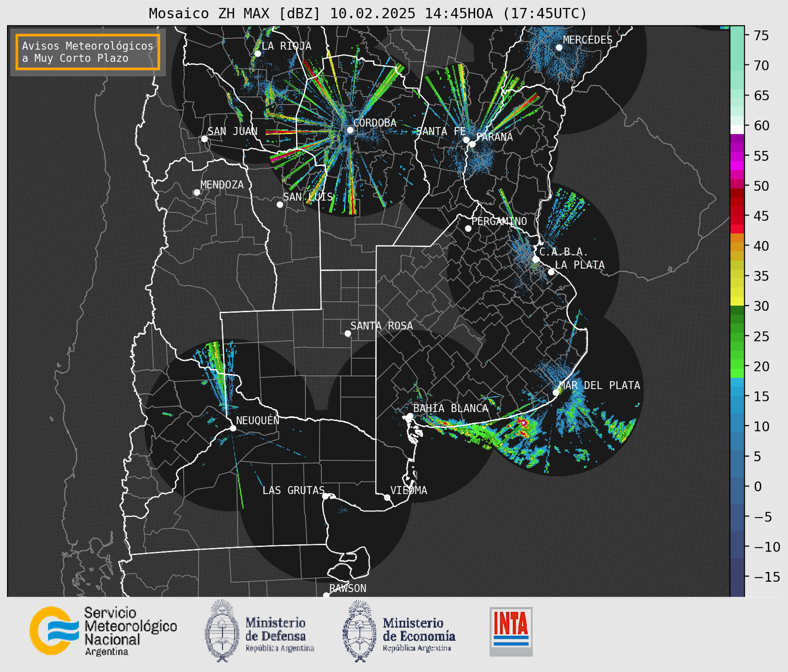Select the yellow 30 dBZ band on the color scale
This screenshot has height=672, width=788.
click(x=737, y=302)
